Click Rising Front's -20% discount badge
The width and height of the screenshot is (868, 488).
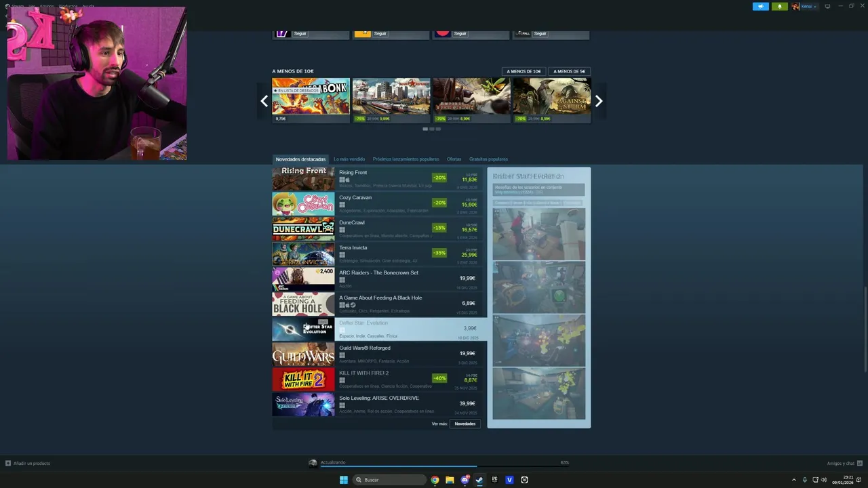439,178
